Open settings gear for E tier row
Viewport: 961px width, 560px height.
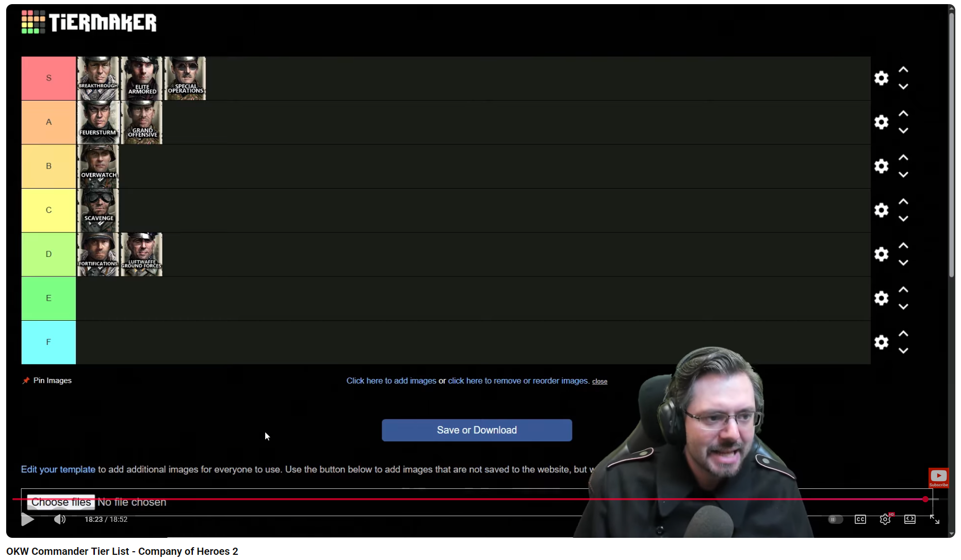[x=882, y=298]
